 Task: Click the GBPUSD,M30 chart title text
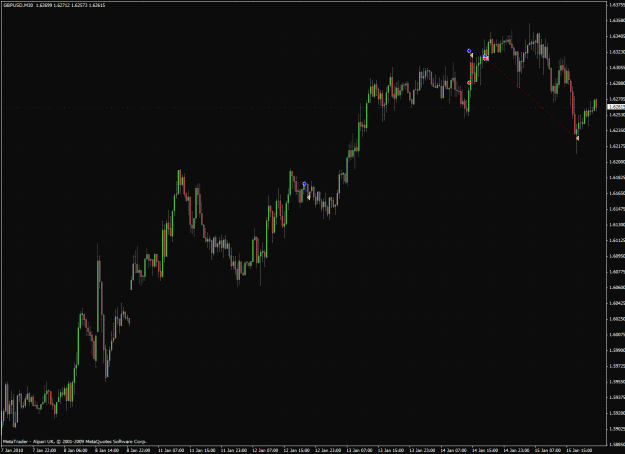click(18, 5)
